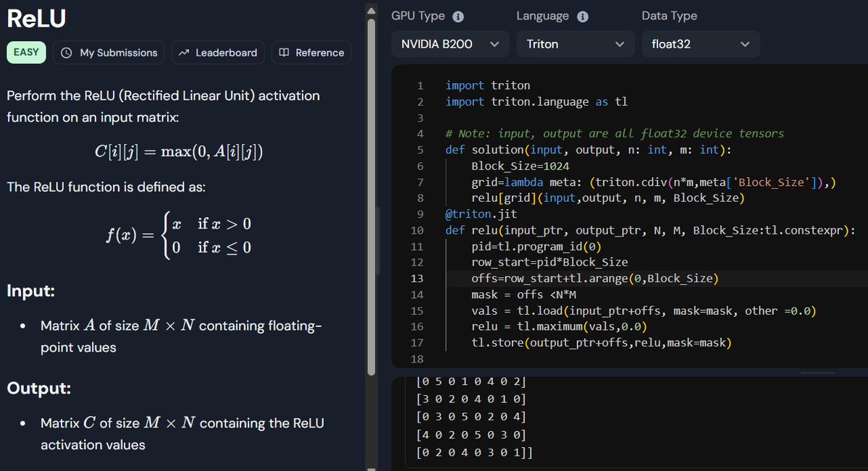Click the open-book icon on Reference
This screenshot has width=868, height=471.
[284, 52]
